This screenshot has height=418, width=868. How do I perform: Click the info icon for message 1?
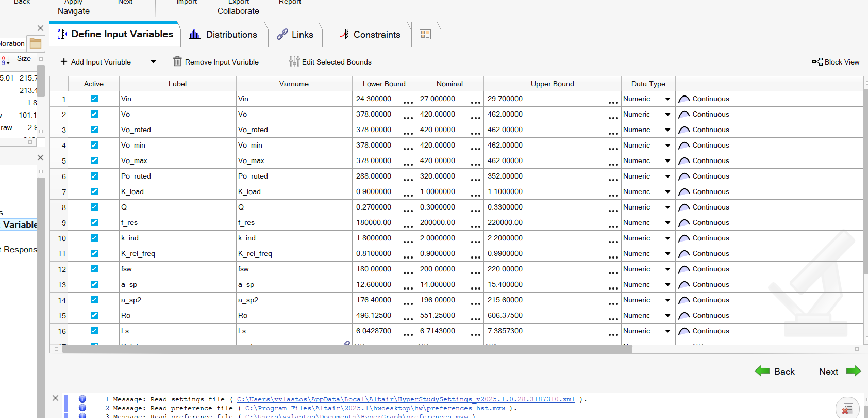(82, 399)
